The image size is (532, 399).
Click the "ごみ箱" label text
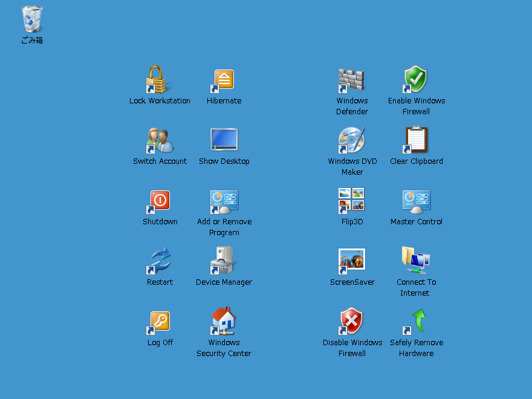click(x=32, y=41)
